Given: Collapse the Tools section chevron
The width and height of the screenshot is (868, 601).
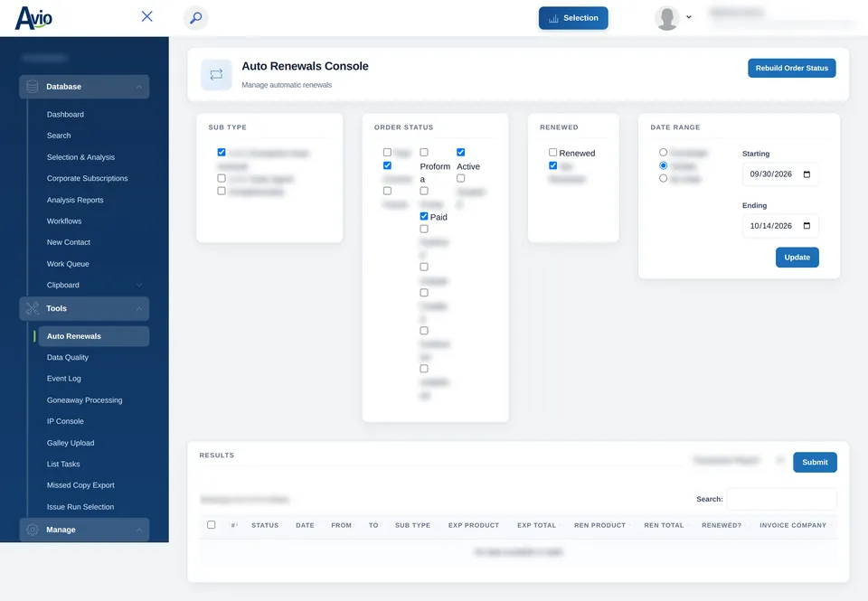Looking at the screenshot, I should click(139, 309).
